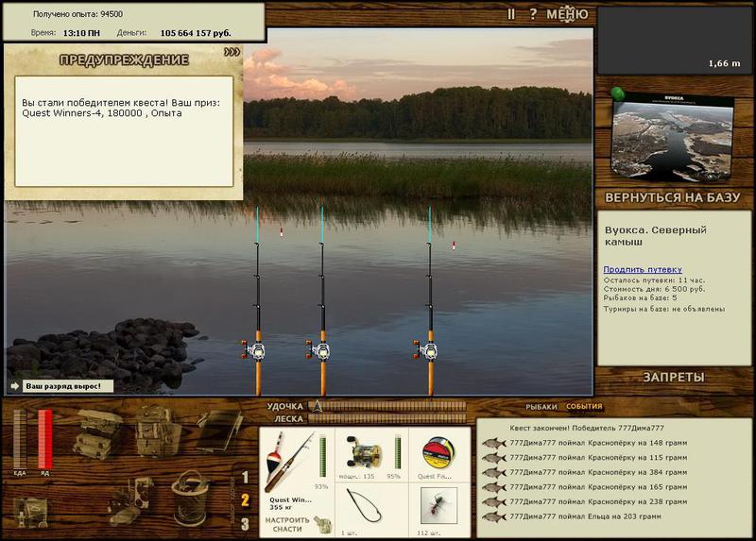Pause the game with the pause icon
Viewport: 756px width, 541px height.
511,14
